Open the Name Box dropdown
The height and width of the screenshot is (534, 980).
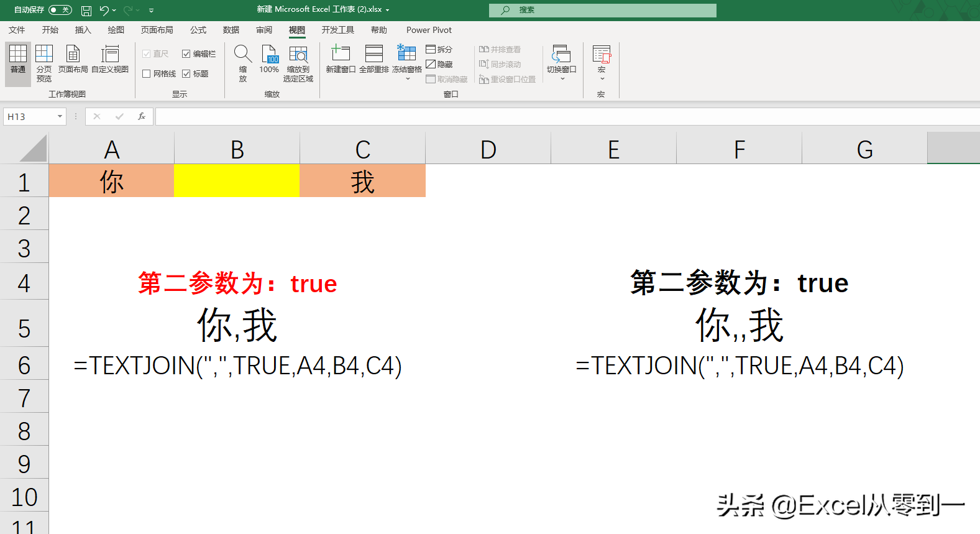pos(60,116)
